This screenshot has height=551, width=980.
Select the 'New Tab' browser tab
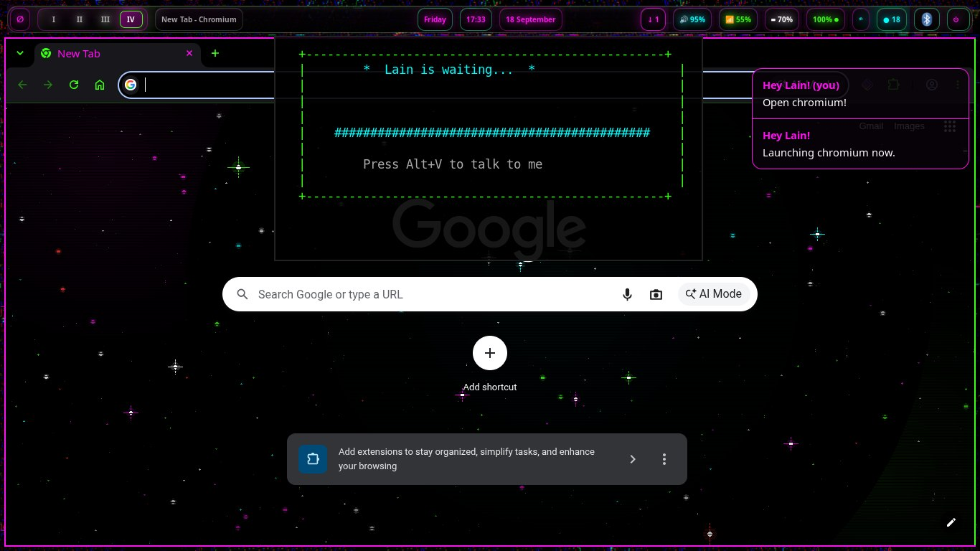[118, 53]
